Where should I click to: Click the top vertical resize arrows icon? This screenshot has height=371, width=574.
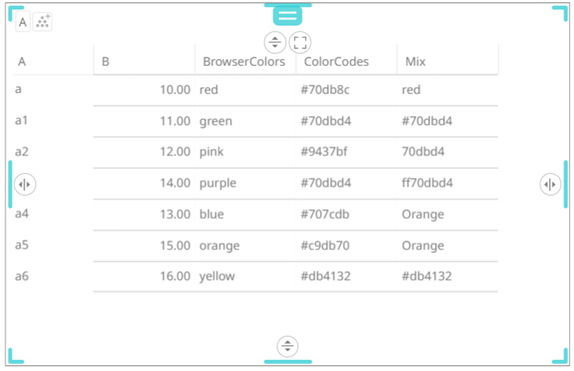coord(275,42)
